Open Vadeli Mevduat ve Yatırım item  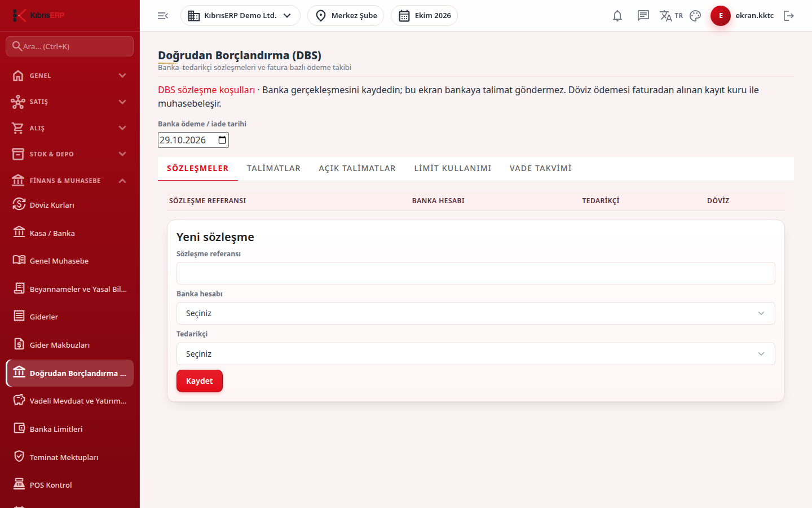tap(70, 401)
